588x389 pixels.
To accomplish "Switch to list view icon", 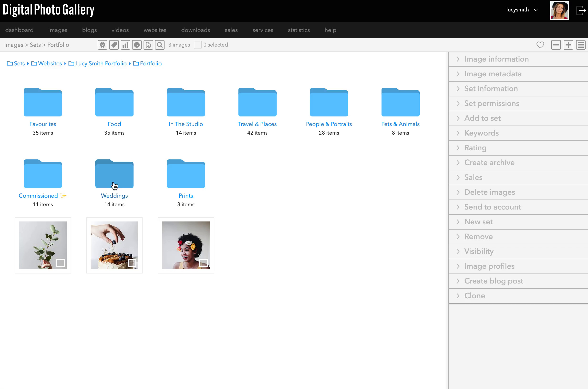I will [x=581, y=45].
